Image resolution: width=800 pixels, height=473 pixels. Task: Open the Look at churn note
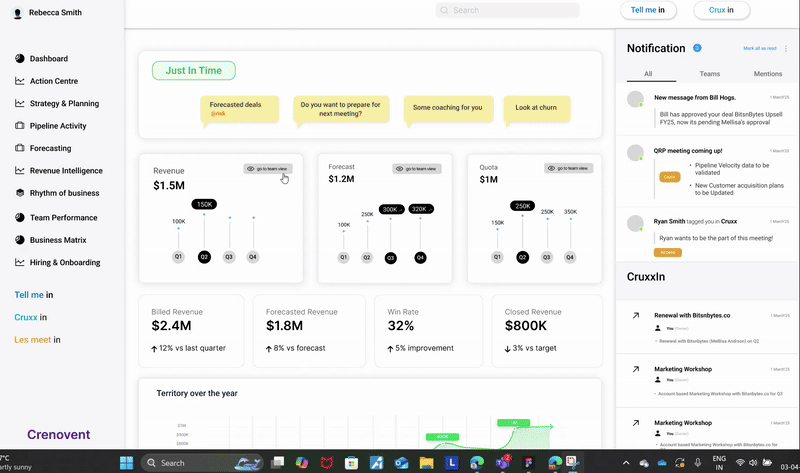click(537, 108)
